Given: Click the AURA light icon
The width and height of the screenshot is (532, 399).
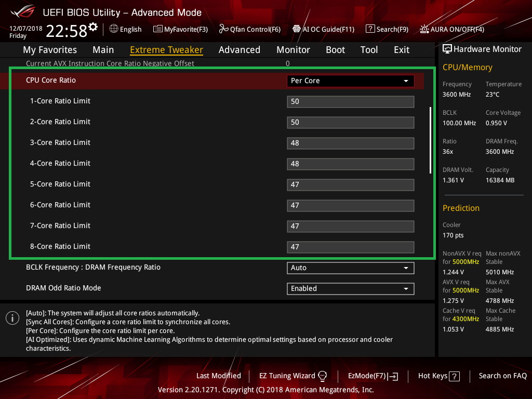Looking at the screenshot, I should pyautogui.click(x=424, y=29).
